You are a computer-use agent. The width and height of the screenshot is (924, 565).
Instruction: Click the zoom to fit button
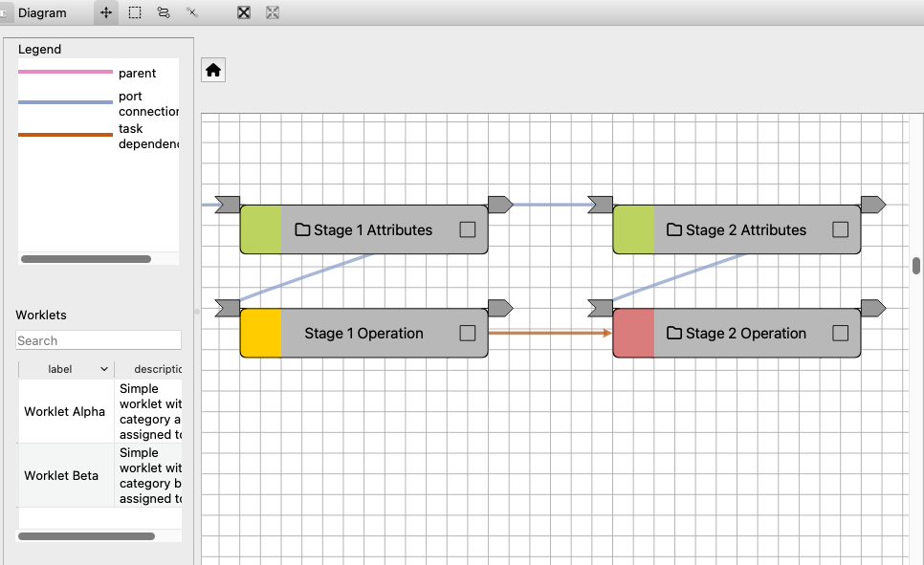(x=244, y=12)
